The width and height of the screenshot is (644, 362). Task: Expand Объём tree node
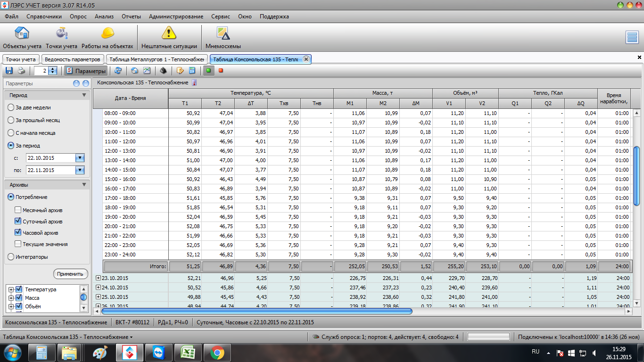pos(11,306)
